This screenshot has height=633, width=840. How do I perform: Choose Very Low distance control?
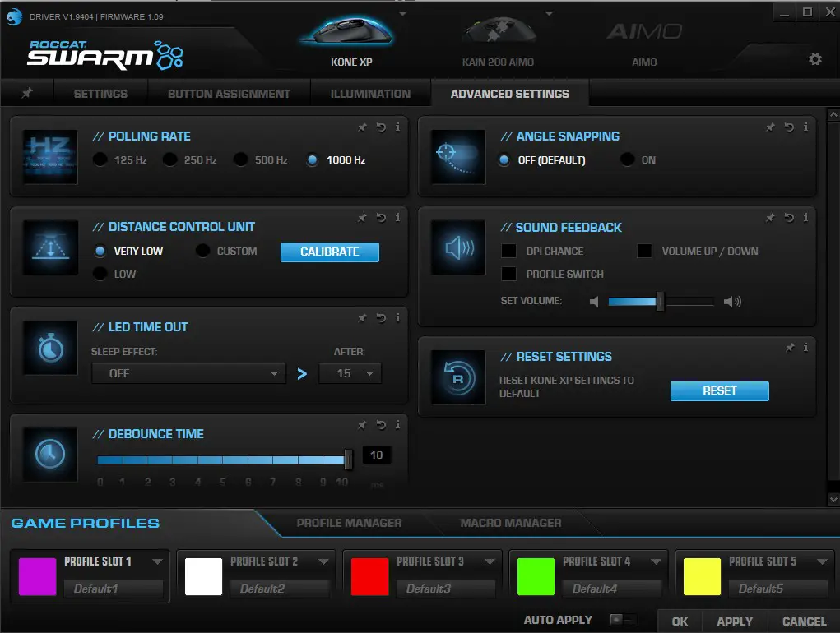[x=100, y=251]
